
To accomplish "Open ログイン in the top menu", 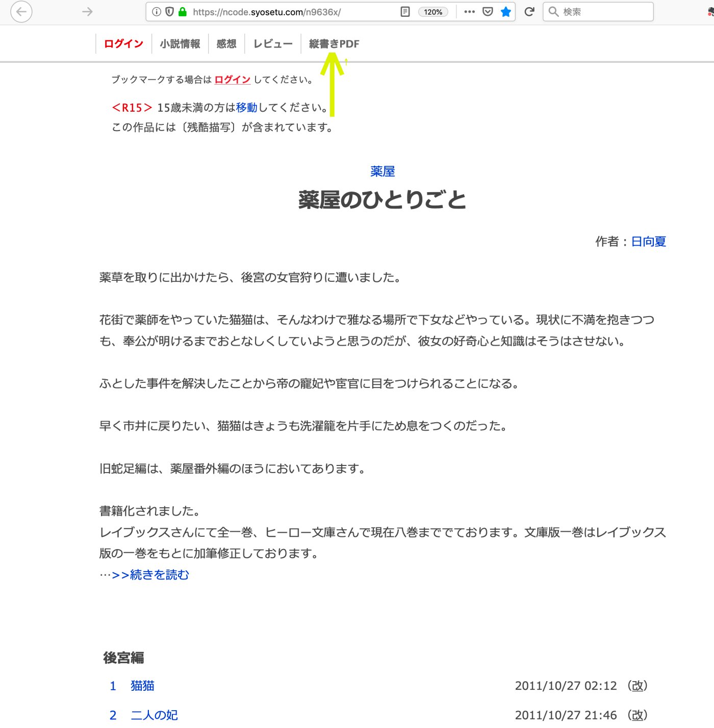I will (124, 44).
